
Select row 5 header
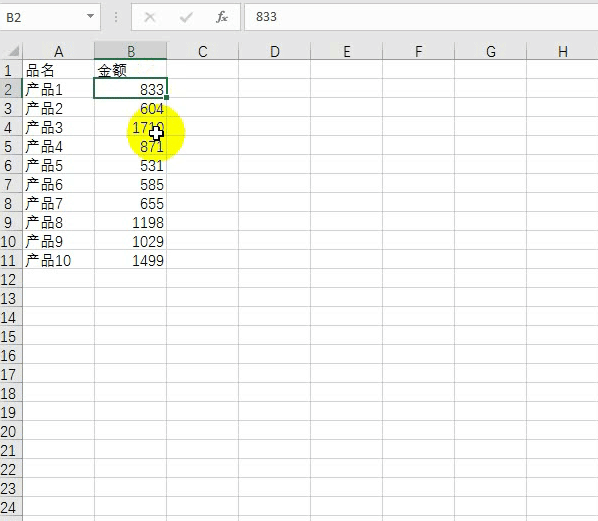point(11,146)
